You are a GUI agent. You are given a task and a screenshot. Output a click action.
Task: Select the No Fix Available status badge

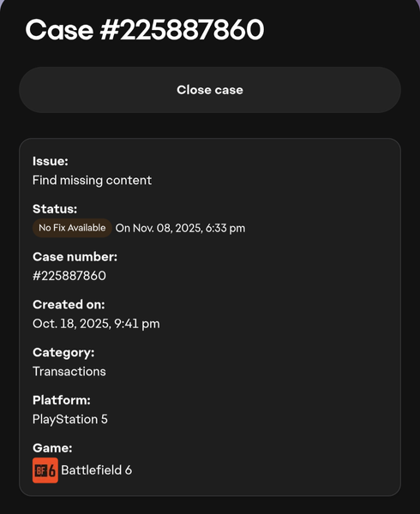[x=72, y=228]
